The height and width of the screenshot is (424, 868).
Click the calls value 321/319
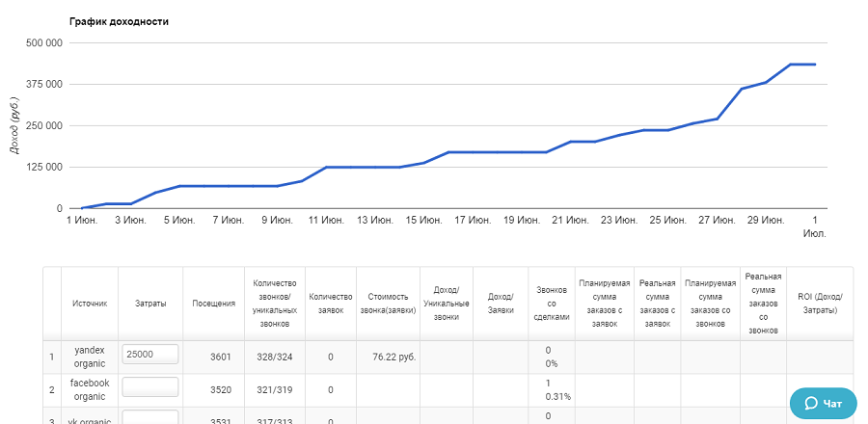coord(275,389)
